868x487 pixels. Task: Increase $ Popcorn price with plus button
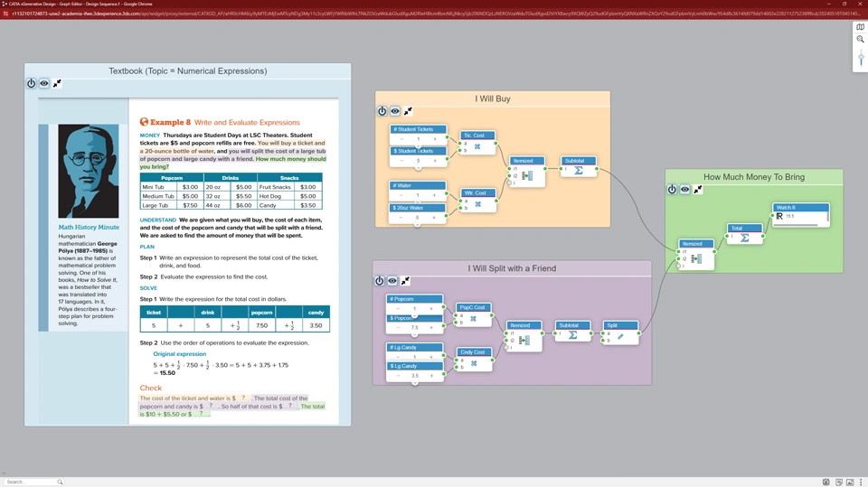point(431,327)
